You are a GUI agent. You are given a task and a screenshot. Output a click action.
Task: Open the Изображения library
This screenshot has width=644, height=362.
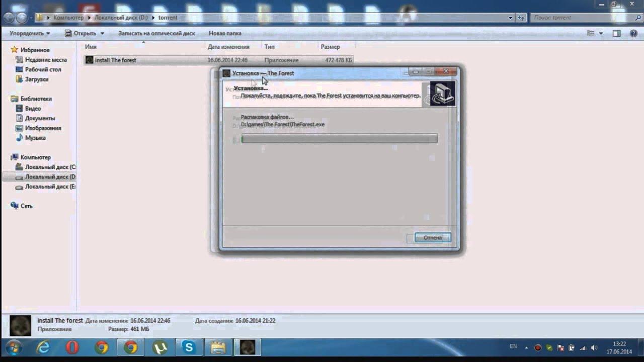pyautogui.click(x=43, y=128)
